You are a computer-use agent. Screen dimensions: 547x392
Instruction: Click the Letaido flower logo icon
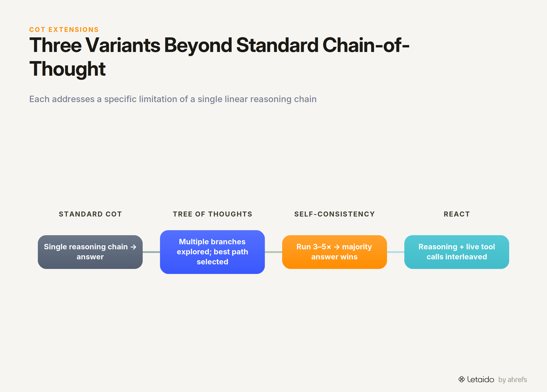tap(461, 379)
